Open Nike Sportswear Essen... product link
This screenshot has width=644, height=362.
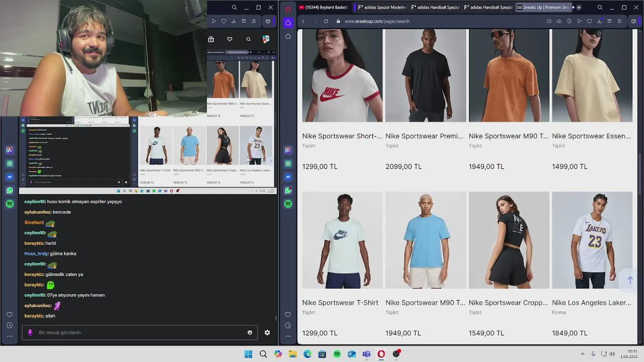pyautogui.click(x=591, y=136)
